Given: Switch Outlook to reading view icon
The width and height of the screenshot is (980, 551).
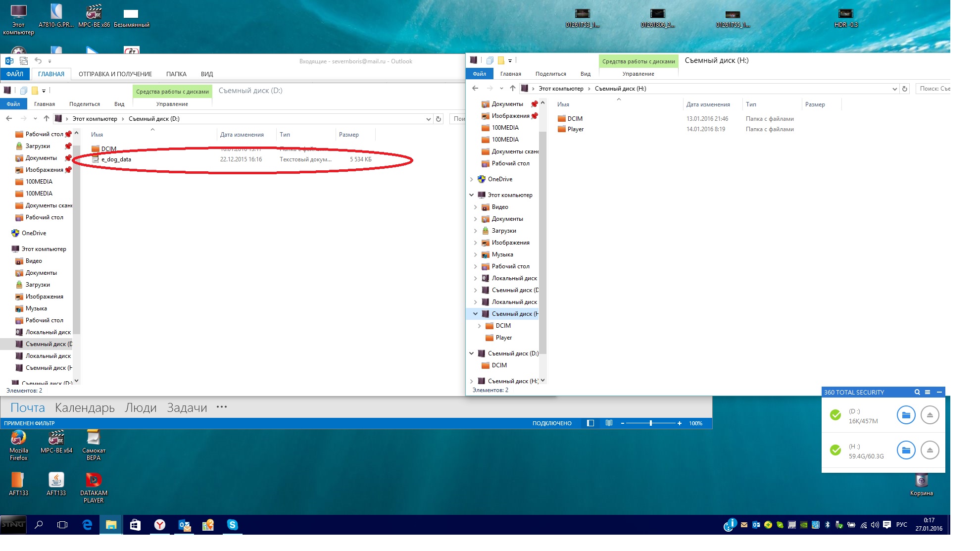Looking at the screenshot, I should click(609, 423).
